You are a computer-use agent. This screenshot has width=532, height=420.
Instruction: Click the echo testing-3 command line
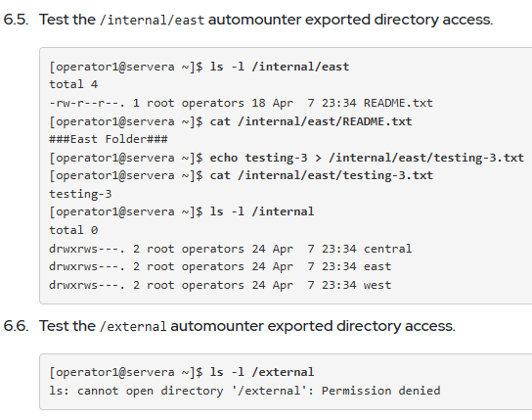(x=367, y=158)
